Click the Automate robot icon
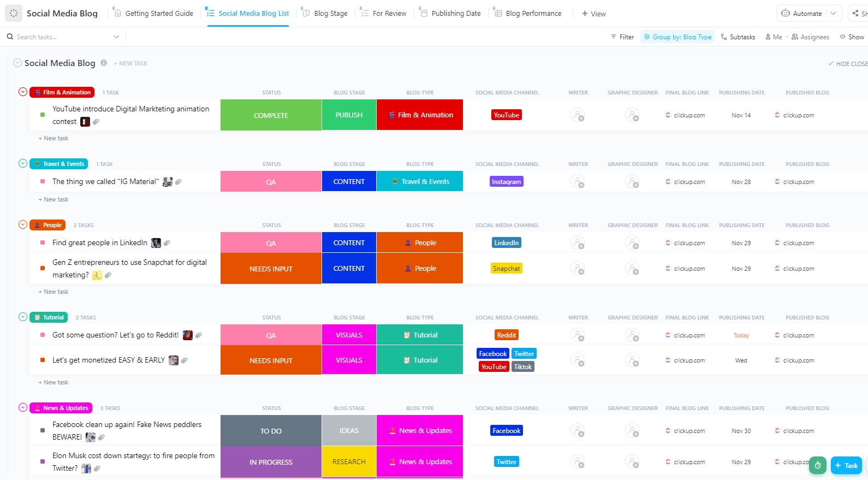Screen dimensions: 868x480 pos(786,13)
